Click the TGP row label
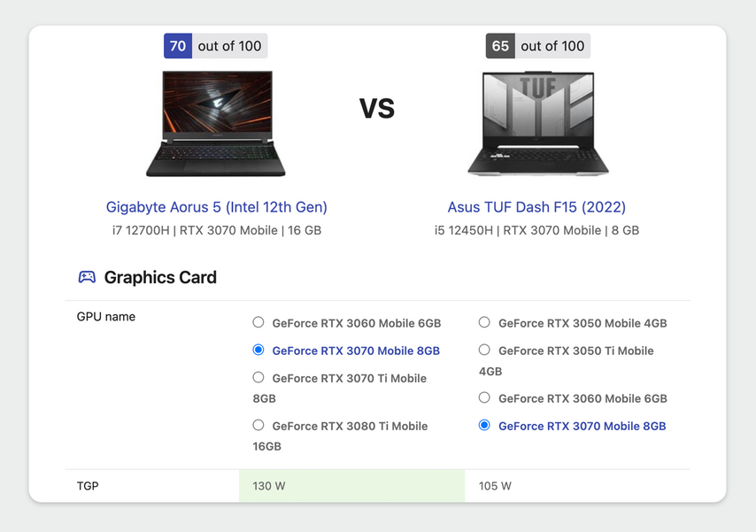The width and height of the screenshot is (756, 532). tap(88, 486)
